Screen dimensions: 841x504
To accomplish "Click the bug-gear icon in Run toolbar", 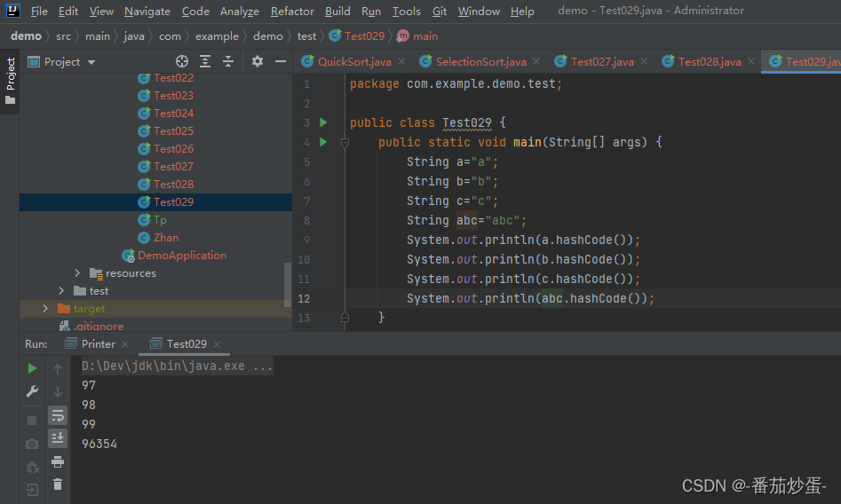I will coord(32,467).
